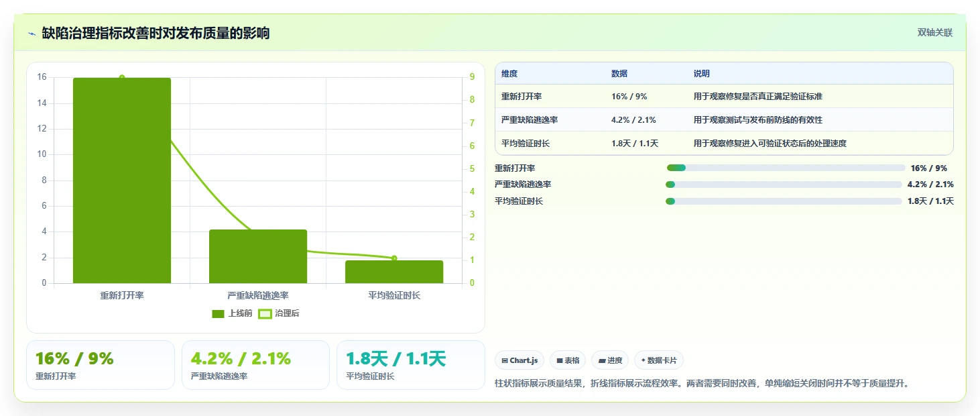Click the 双轴关联 label in the header
This screenshot has height=416, width=980.
[x=934, y=33]
